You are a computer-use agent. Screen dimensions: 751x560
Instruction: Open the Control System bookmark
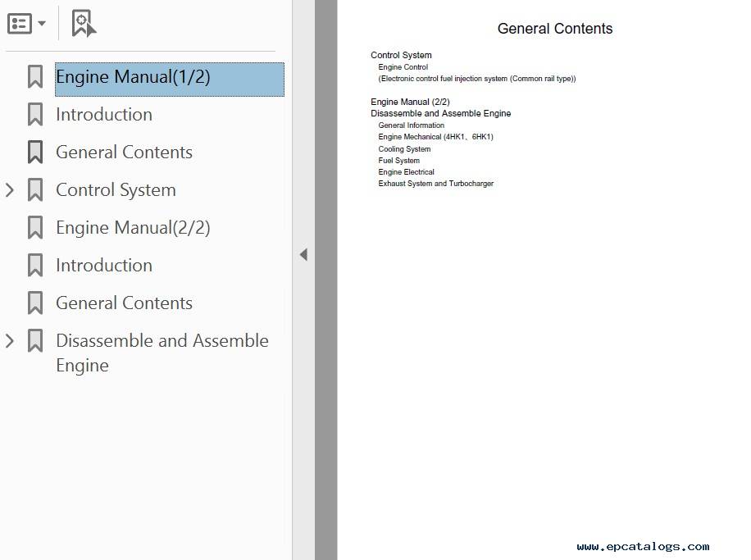pos(116,190)
